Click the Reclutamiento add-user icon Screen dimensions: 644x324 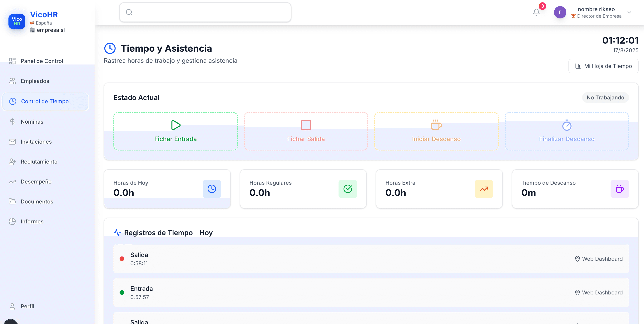pos(12,161)
